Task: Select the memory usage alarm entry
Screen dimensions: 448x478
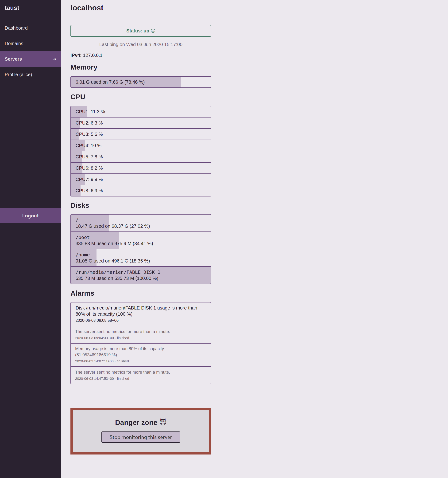Action: click(x=140, y=355)
